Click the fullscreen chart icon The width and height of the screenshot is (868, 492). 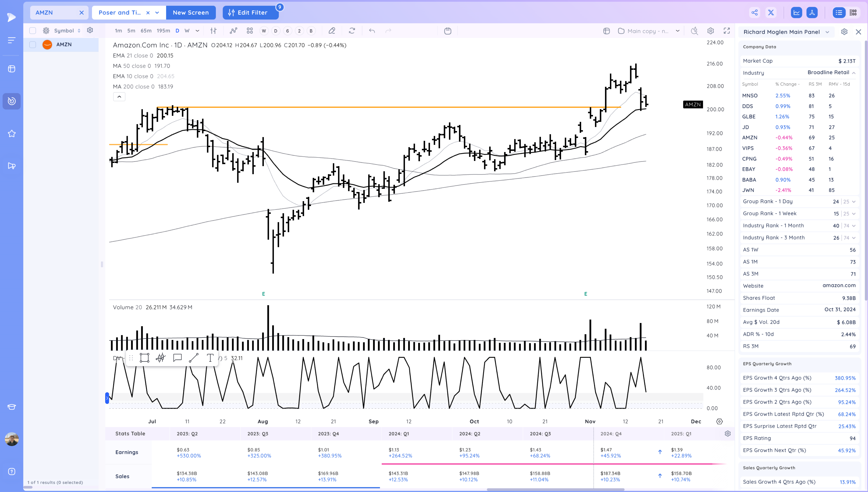point(727,31)
